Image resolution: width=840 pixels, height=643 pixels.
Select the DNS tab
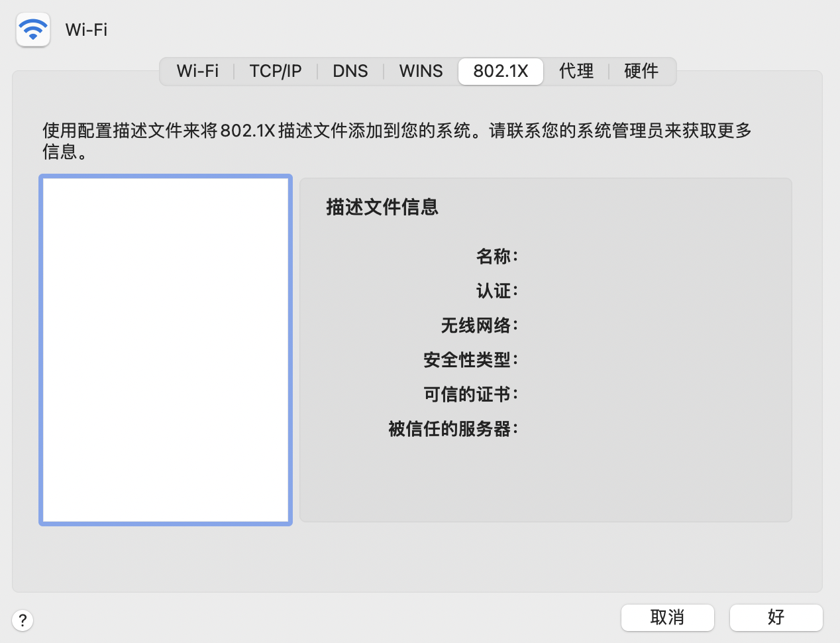click(350, 72)
